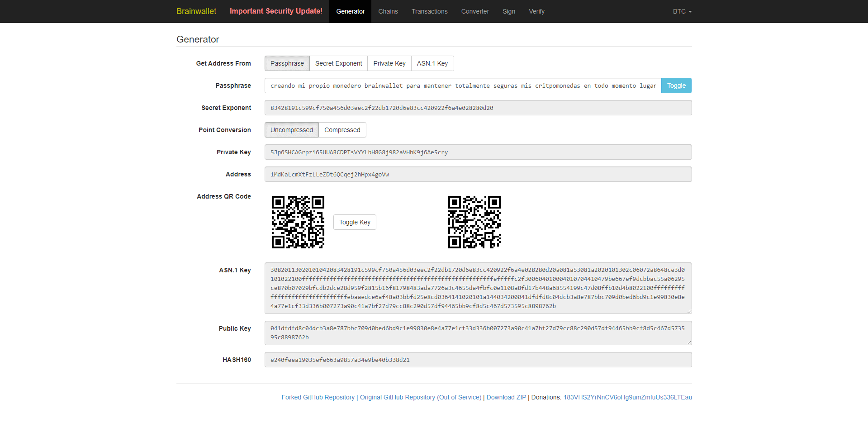Open the Forked GitHub Repository link

318,397
